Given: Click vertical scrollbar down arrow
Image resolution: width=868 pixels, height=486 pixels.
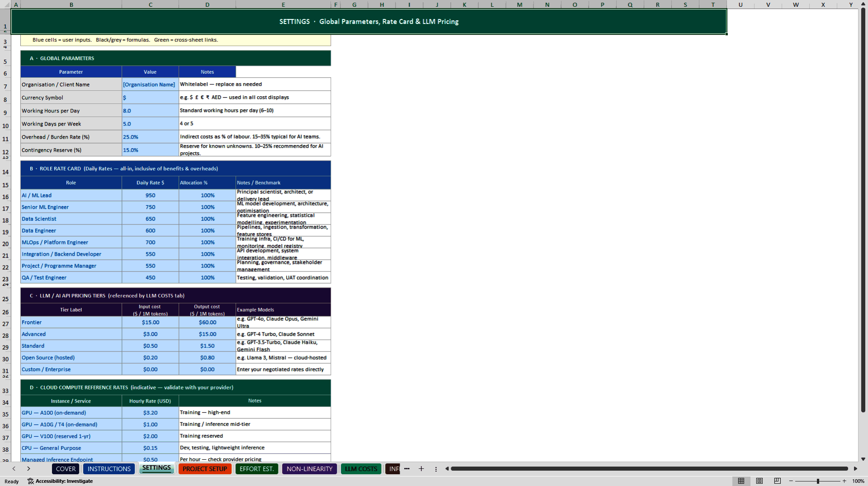Looking at the screenshot, I should [x=863, y=459].
